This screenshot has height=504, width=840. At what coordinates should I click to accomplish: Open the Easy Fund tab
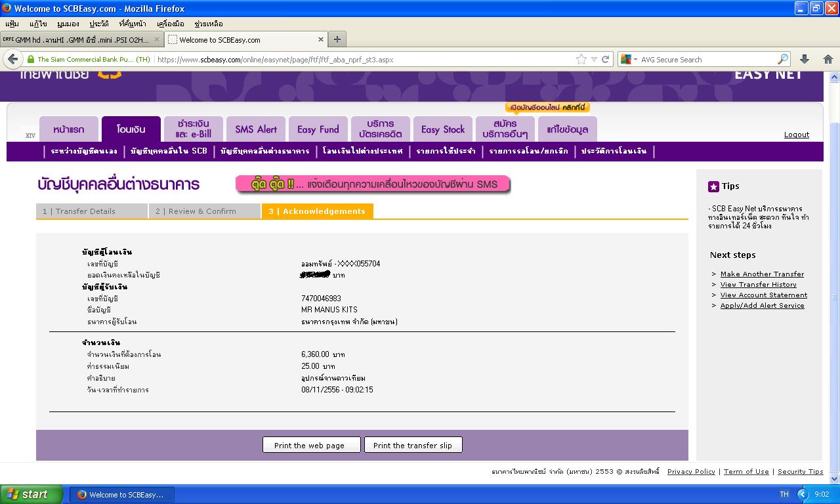pyautogui.click(x=318, y=129)
